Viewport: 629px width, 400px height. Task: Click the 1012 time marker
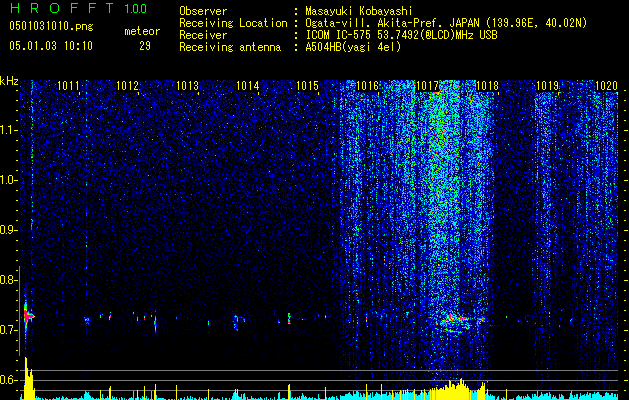[128, 85]
